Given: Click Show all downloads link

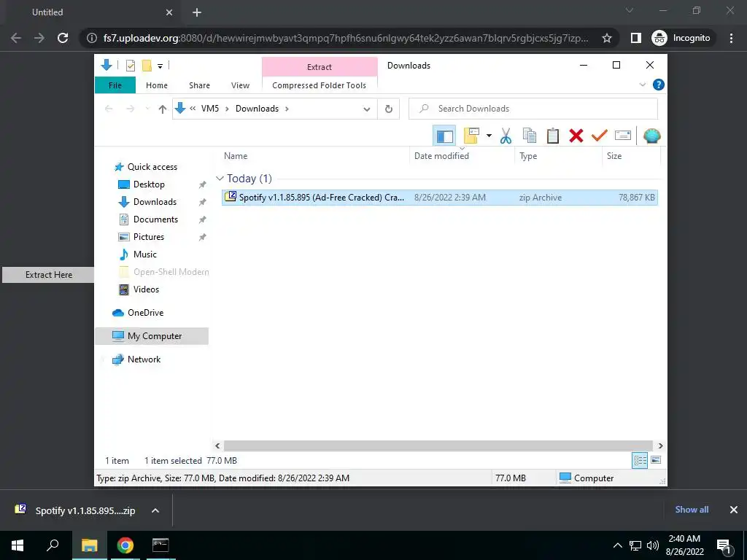Looking at the screenshot, I should coord(692,510).
